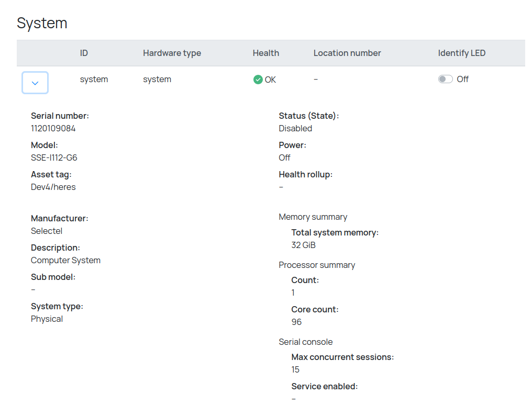Click the Location number column header

pos(347,53)
